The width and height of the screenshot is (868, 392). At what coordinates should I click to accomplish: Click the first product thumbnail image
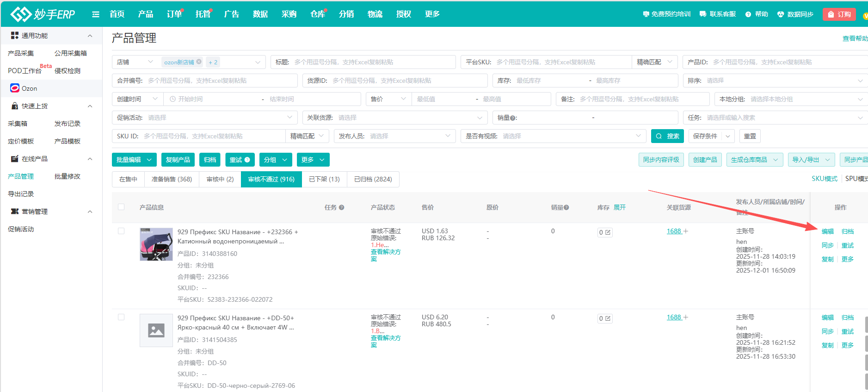coord(156,244)
